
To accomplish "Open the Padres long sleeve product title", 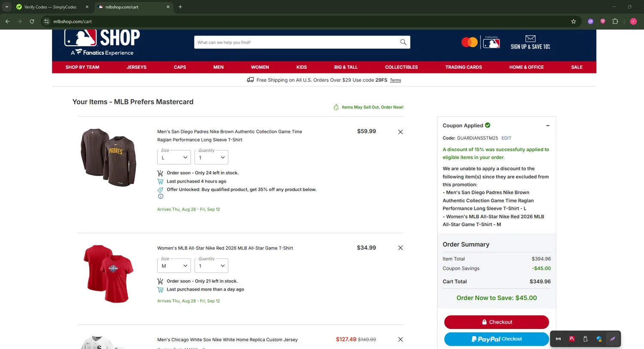I will coord(230,136).
